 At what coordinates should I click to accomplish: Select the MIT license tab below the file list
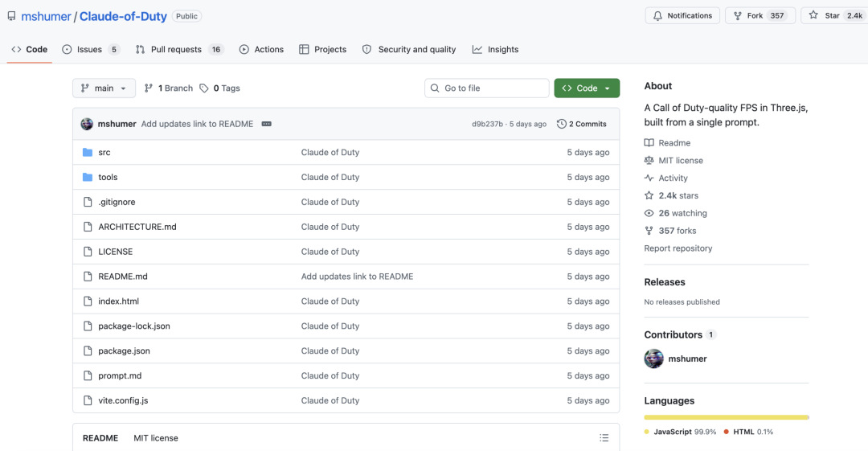click(156, 438)
